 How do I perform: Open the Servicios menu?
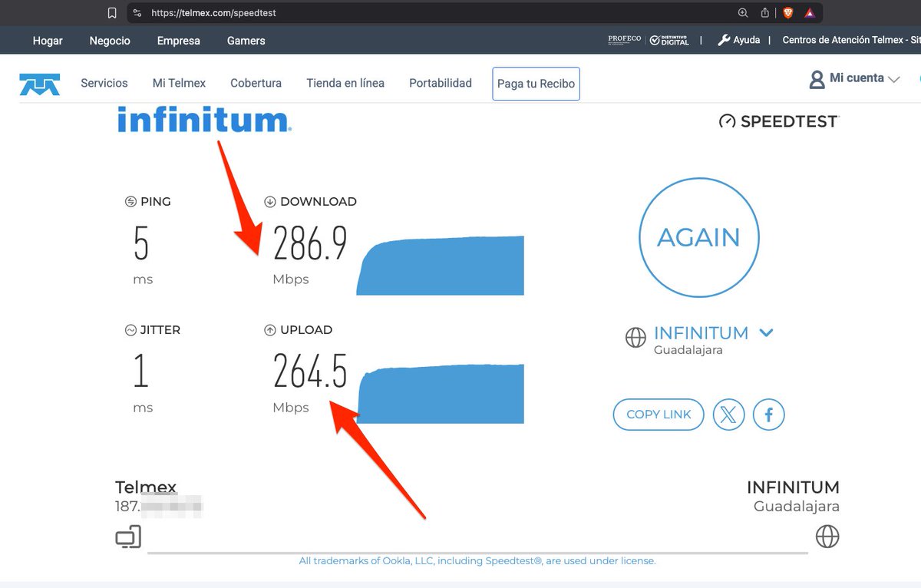click(x=104, y=83)
